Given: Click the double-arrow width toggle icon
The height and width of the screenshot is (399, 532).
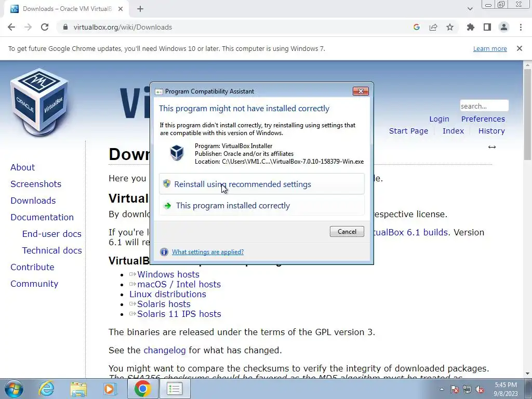Looking at the screenshot, I should (x=492, y=147).
